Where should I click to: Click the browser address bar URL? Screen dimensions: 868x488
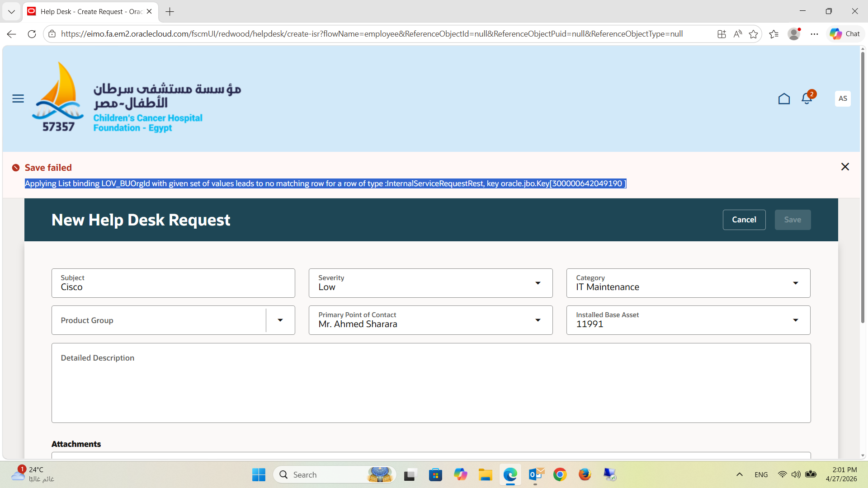372,34
